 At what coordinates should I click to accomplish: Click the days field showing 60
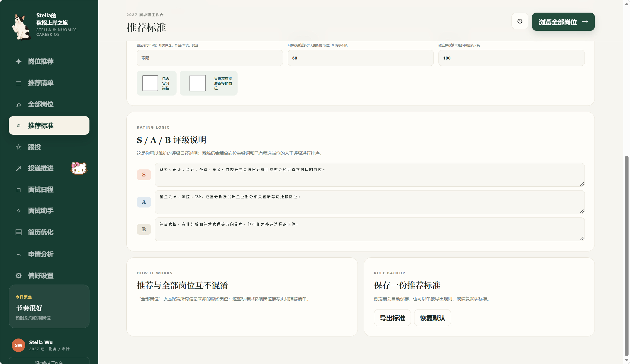[360, 58]
